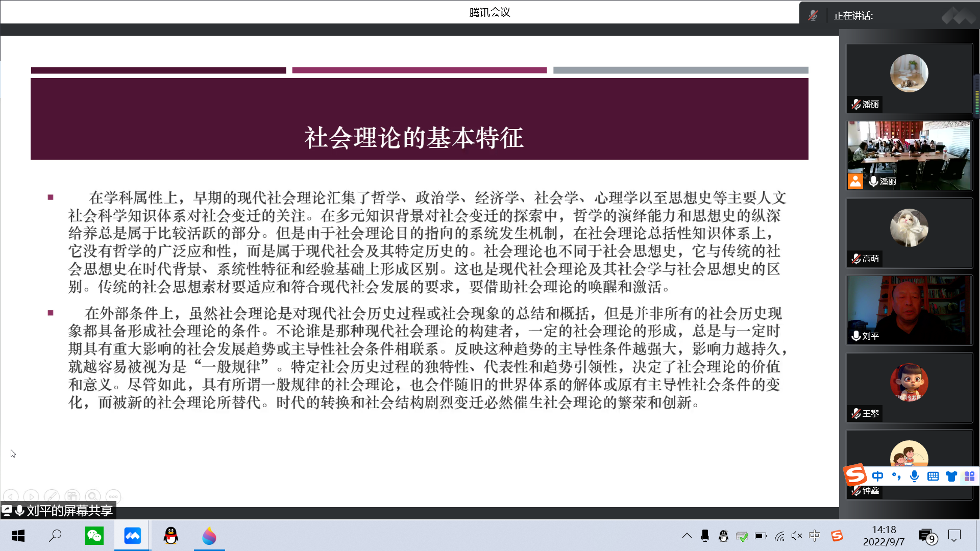Image resolution: width=980 pixels, height=551 pixels.
Task: Click 刘平's video thumbnail
Action: coord(909,310)
